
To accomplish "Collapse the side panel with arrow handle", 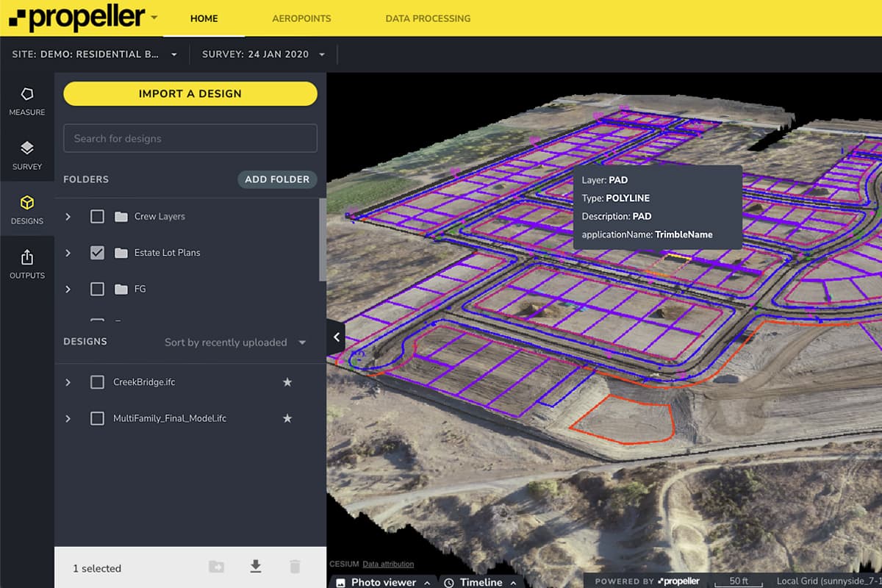I will pyautogui.click(x=336, y=337).
